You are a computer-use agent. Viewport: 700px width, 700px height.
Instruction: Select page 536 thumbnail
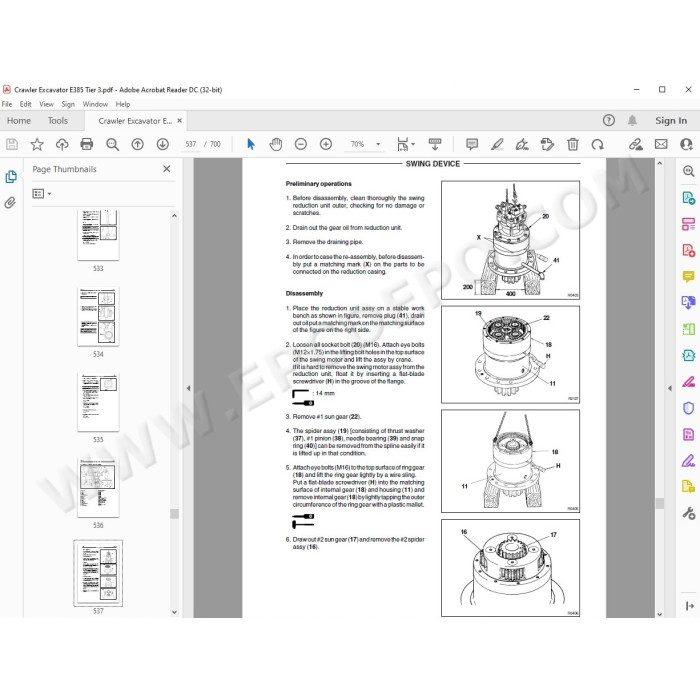click(98, 488)
